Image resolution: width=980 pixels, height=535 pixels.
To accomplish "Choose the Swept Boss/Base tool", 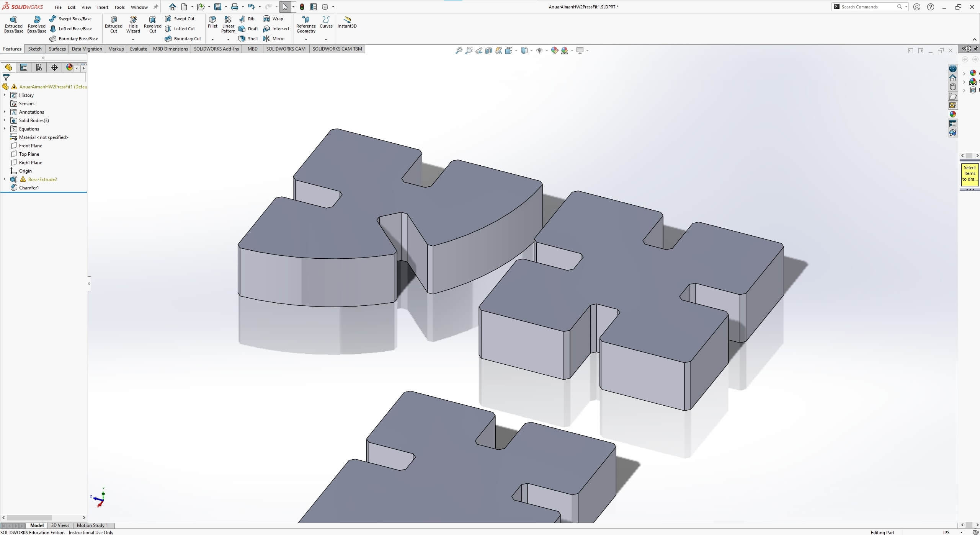I will click(70, 19).
